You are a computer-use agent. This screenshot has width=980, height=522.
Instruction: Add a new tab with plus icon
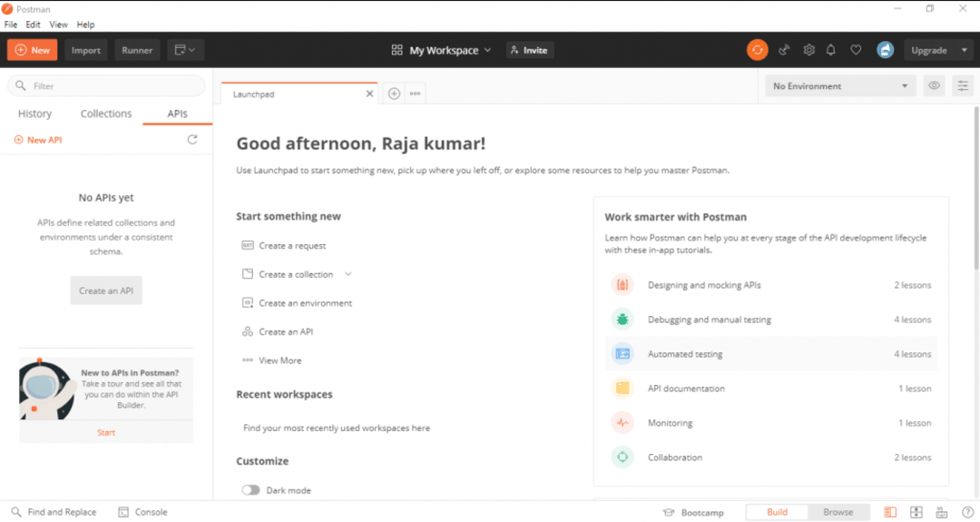394,94
